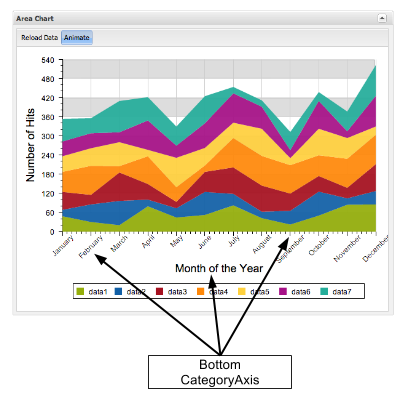This screenshot has height=397, width=401.
Task: Click the data2 blue legend swatch
Action: [x=119, y=292]
